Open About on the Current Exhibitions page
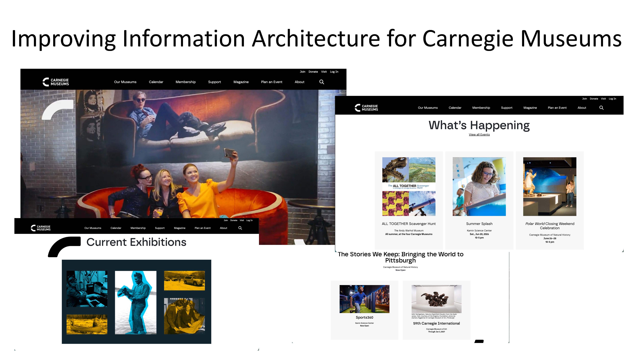The width and height of the screenshot is (644, 362). pos(224,228)
